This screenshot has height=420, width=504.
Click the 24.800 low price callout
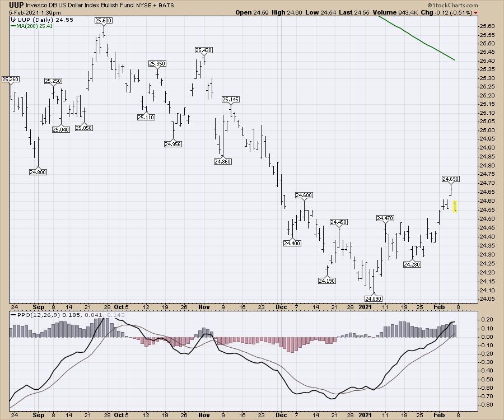(x=38, y=172)
